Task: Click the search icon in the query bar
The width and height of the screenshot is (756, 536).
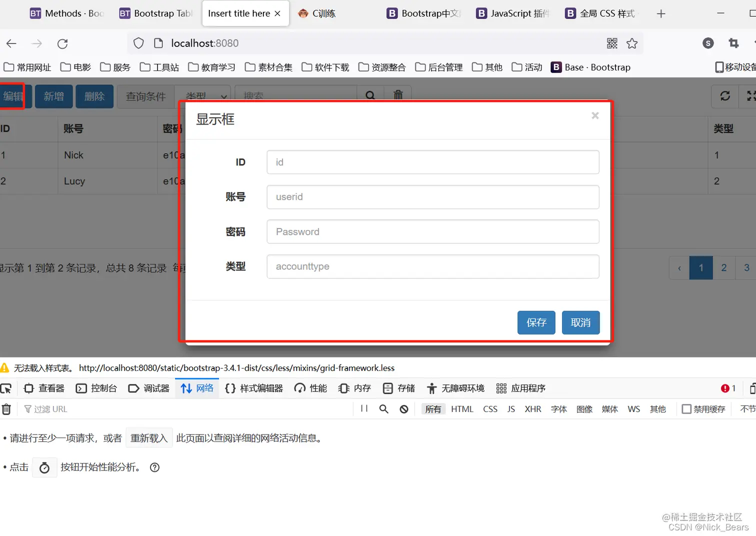Action: [370, 95]
